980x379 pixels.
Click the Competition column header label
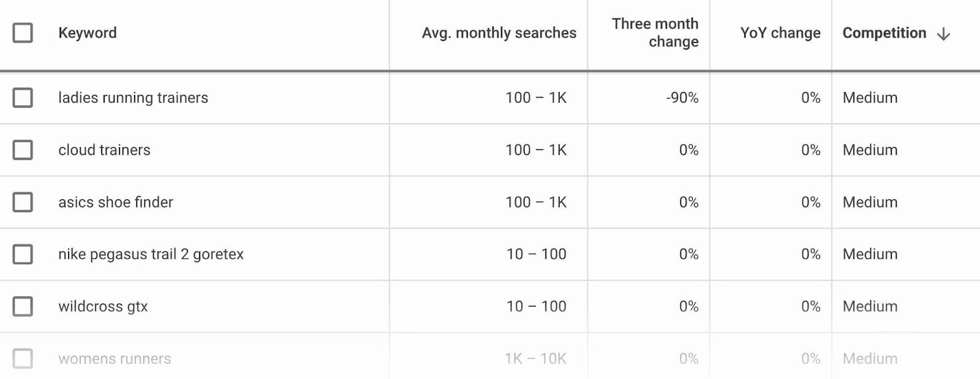884,33
